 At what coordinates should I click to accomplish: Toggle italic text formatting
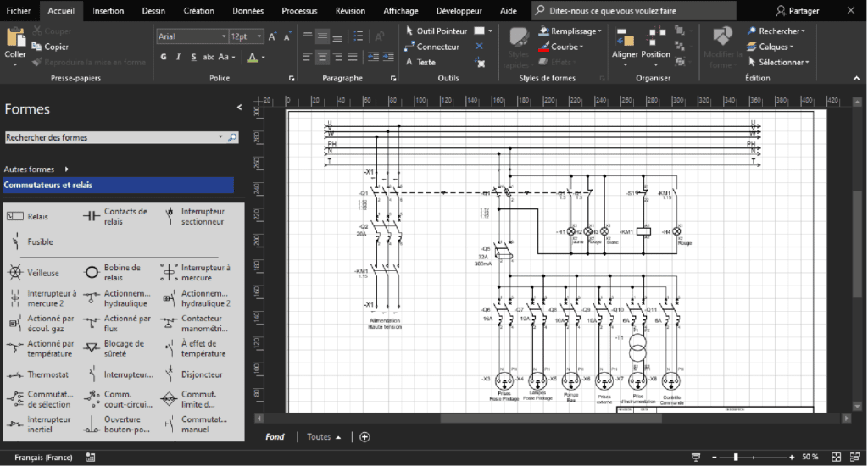(179, 57)
